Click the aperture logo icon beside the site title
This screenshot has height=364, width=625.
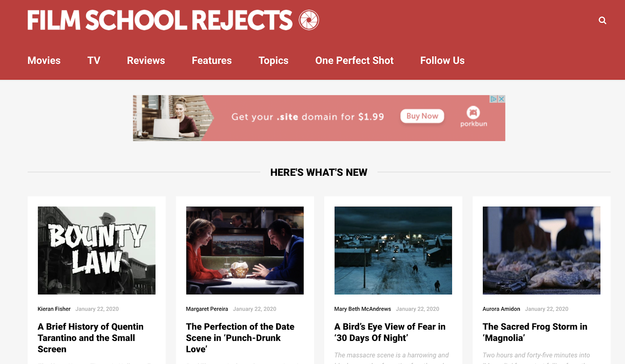tap(309, 19)
